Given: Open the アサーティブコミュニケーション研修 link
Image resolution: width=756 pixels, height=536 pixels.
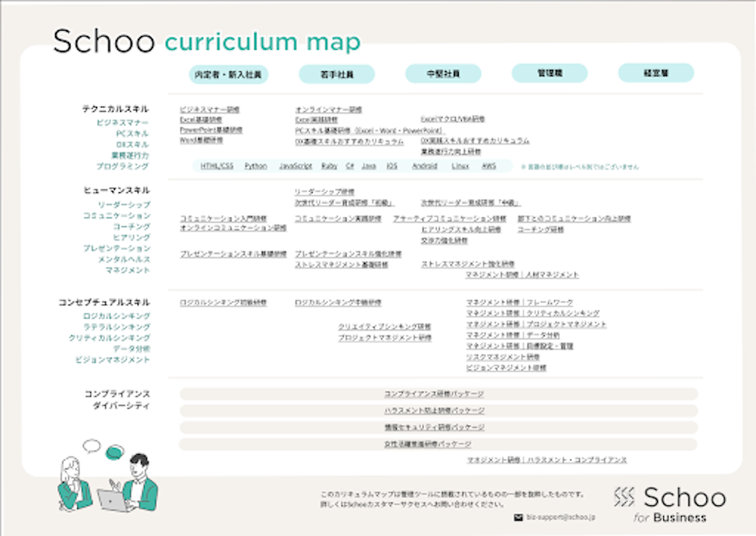Looking at the screenshot, I should 450,219.
